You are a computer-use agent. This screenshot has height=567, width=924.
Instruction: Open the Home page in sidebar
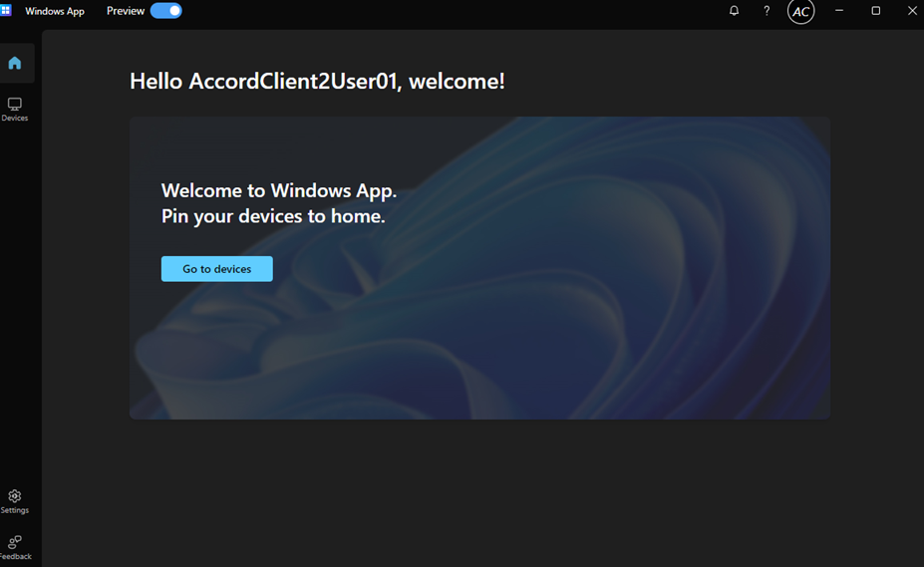[15, 63]
